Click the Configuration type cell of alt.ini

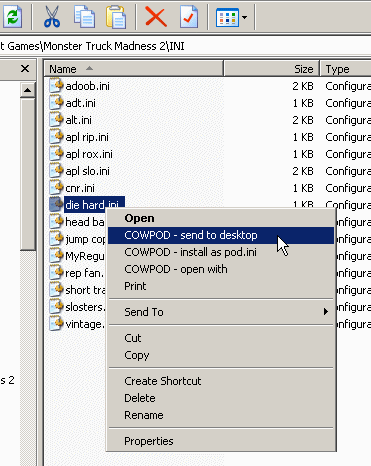(x=348, y=120)
